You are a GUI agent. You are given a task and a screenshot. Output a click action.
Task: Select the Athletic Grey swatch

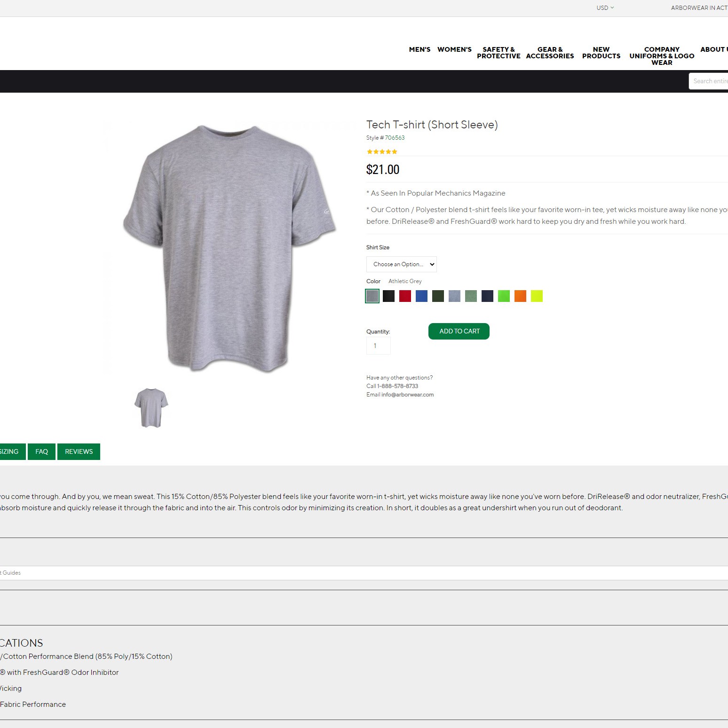pyautogui.click(x=372, y=296)
